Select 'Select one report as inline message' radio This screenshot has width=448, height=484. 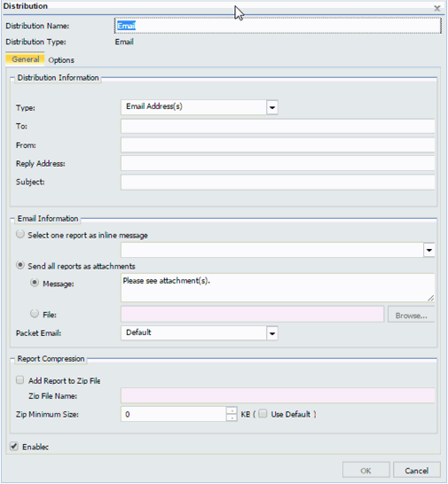coord(20,234)
